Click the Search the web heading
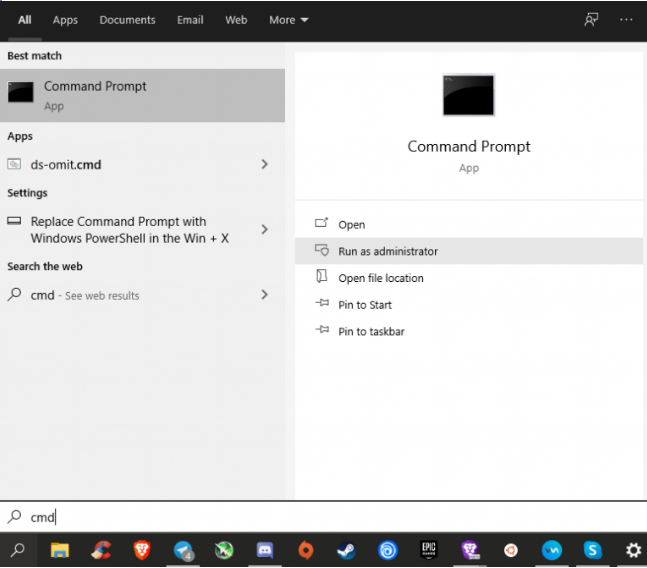The width and height of the screenshot is (647, 568). [45, 266]
